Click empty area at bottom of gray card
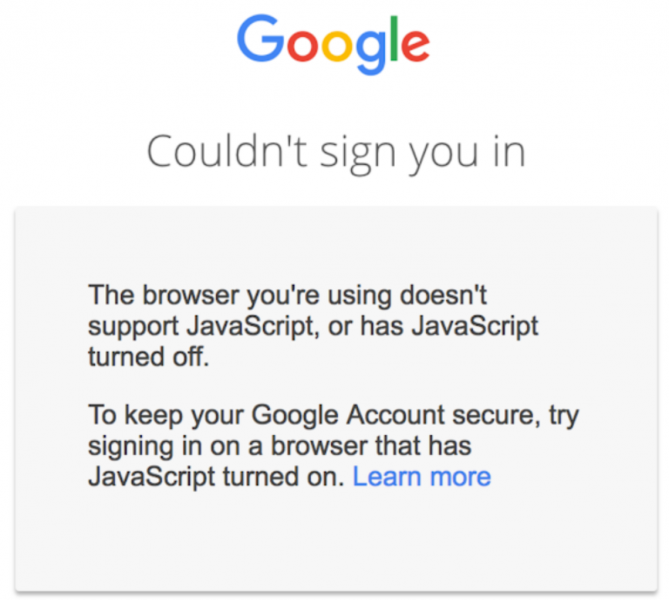Image resolution: width=669 pixels, height=600 pixels. click(x=336, y=545)
